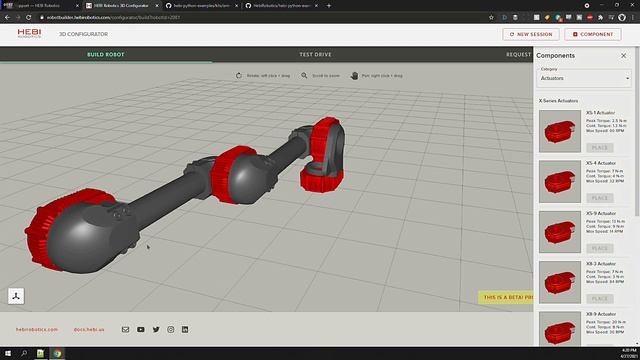Click the email envelope icon in footer

(x=125, y=329)
